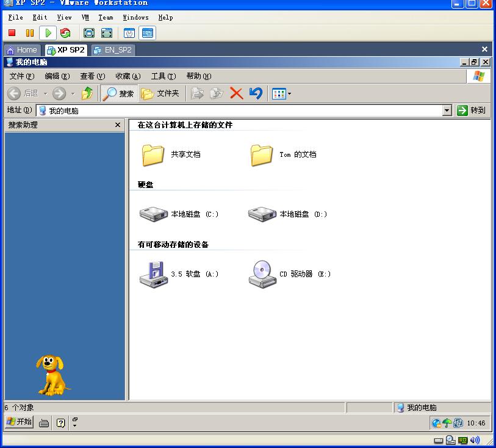Open Explorer 编辑(E) menu
This screenshot has height=448, width=496.
(57, 76)
